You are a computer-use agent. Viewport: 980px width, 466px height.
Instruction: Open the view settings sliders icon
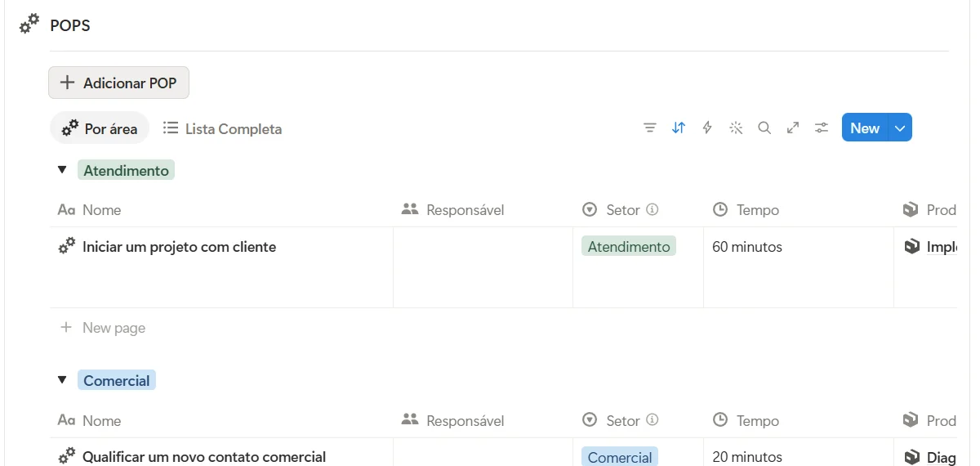point(822,128)
